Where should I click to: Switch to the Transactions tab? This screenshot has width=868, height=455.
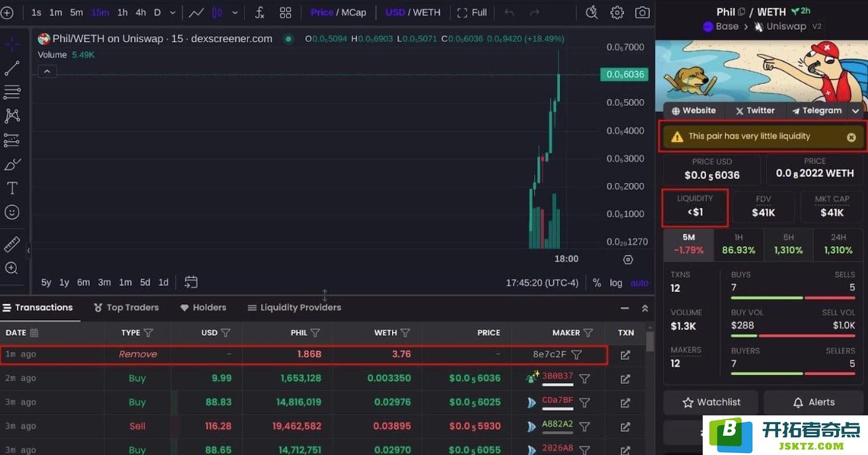tap(38, 308)
